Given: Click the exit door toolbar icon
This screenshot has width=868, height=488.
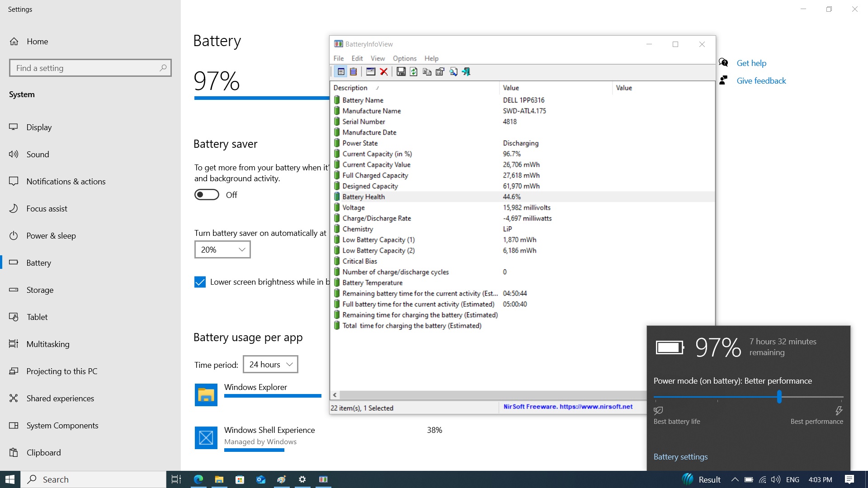Looking at the screenshot, I should (466, 71).
